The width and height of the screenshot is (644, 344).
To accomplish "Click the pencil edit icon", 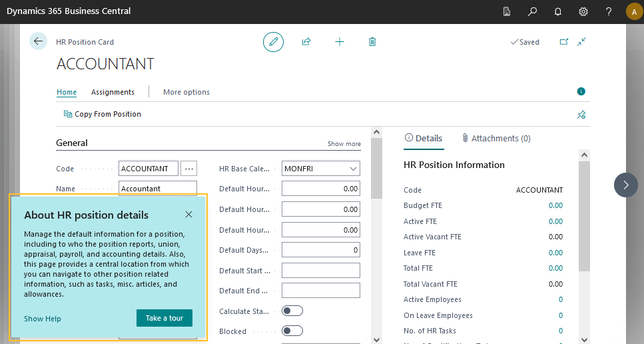I will [x=273, y=41].
